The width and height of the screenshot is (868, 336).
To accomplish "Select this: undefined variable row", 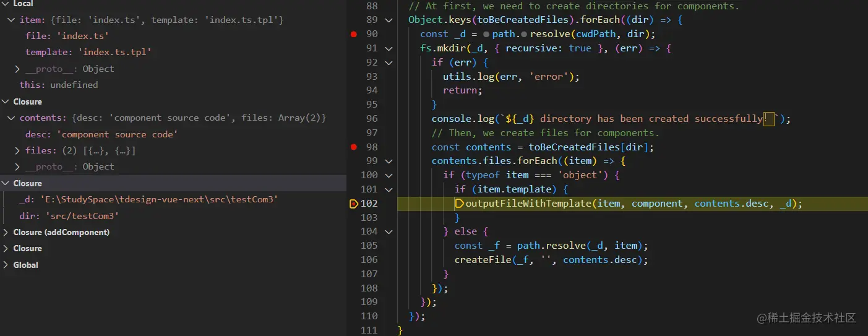I will coord(173,85).
